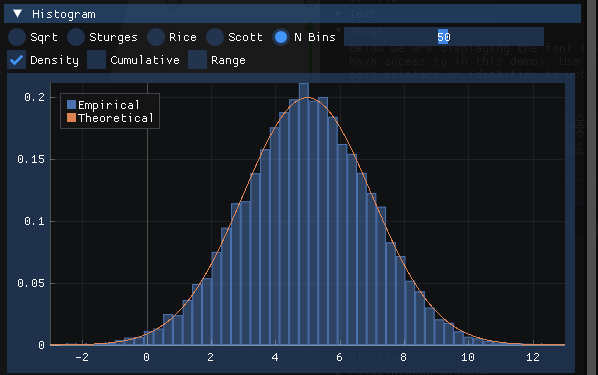Enable the Cumulative checkbox
This screenshot has width=598, height=375.
[x=96, y=60]
